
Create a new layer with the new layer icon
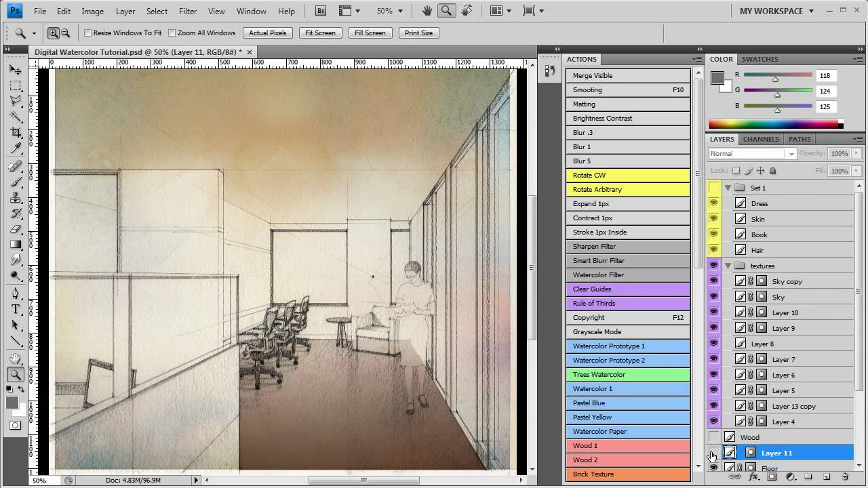coord(825,476)
